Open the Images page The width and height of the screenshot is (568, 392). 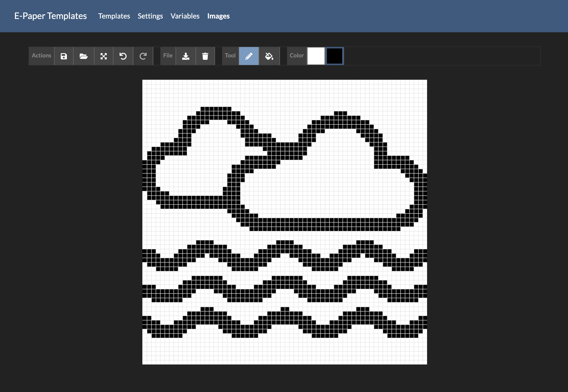coord(218,16)
